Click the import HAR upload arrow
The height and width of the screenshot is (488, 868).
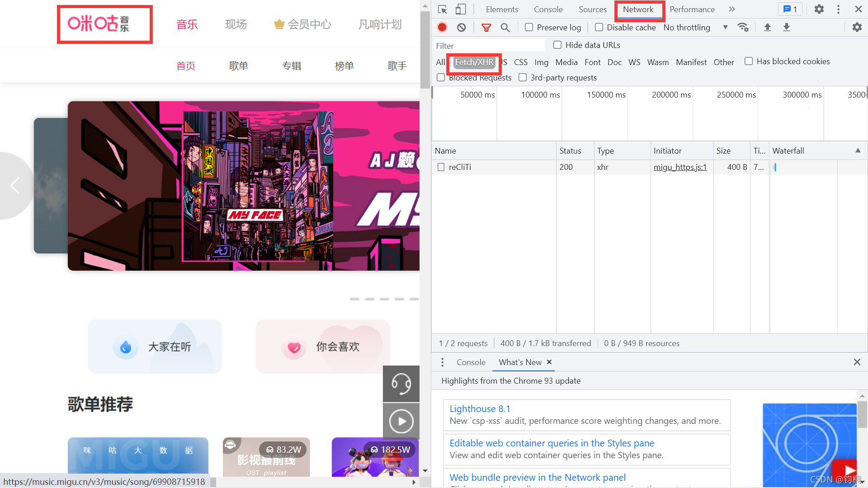click(767, 28)
